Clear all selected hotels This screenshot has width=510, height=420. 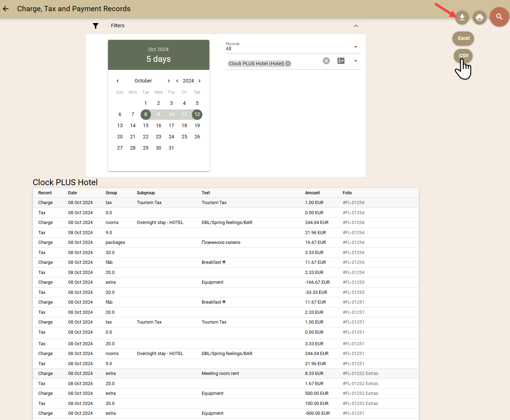tap(326, 61)
